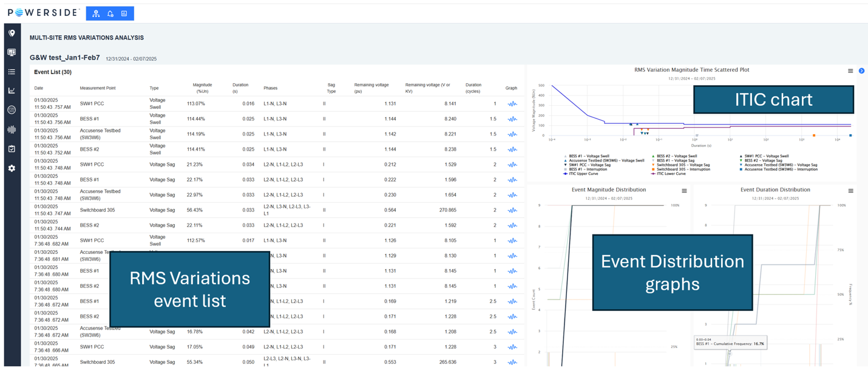Select the map location icon in the sidebar
Screen dimensions: 868x373
click(x=11, y=35)
